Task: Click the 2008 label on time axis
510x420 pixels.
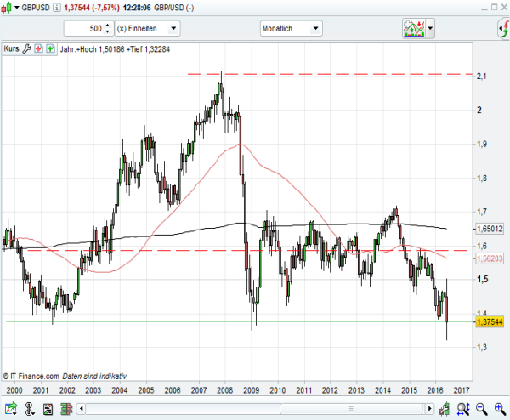Action: click(224, 390)
